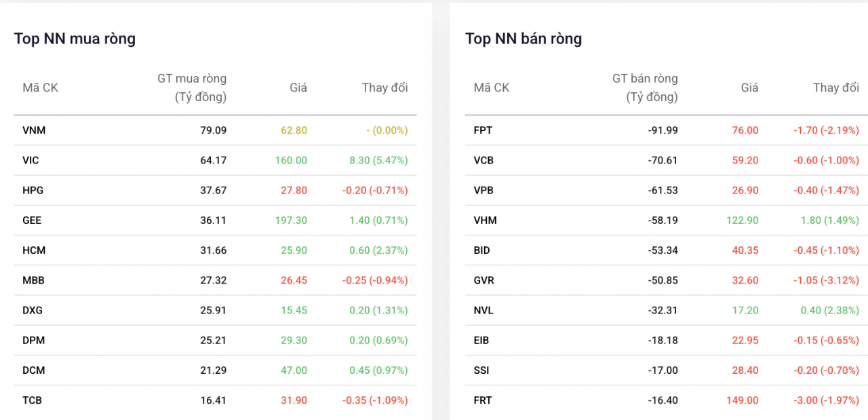Click GVR's -50.85 net selling value

click(663, 280)
